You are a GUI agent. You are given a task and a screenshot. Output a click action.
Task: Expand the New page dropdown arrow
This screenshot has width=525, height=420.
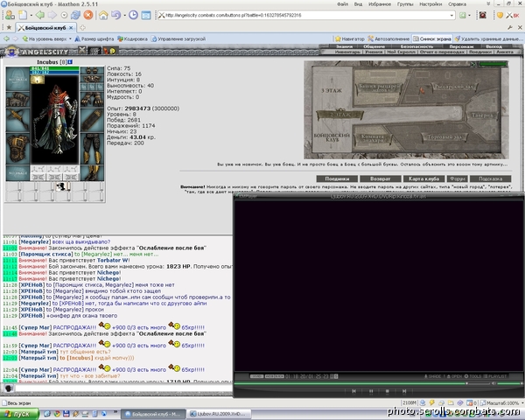[x=31, y=16]
